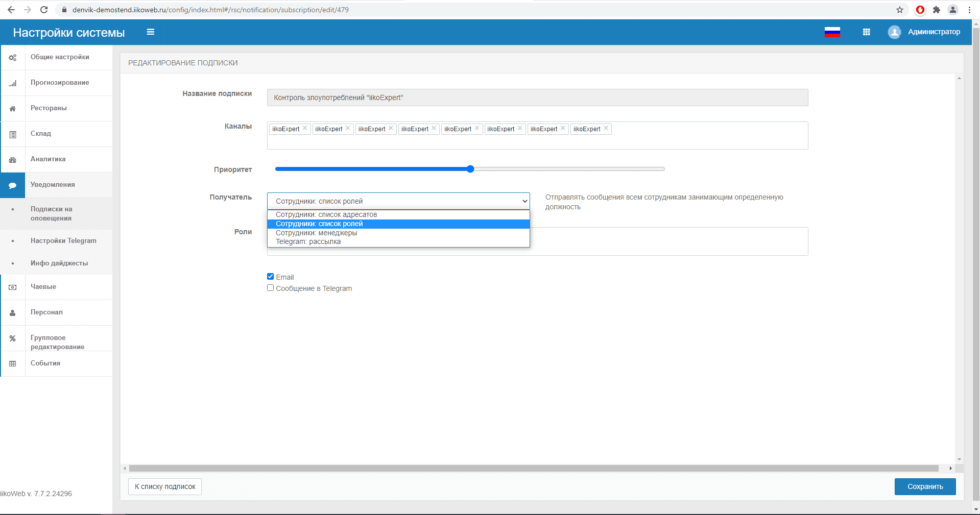Choose Сотрудники: список ролей option in list

[x=398, y=224]
